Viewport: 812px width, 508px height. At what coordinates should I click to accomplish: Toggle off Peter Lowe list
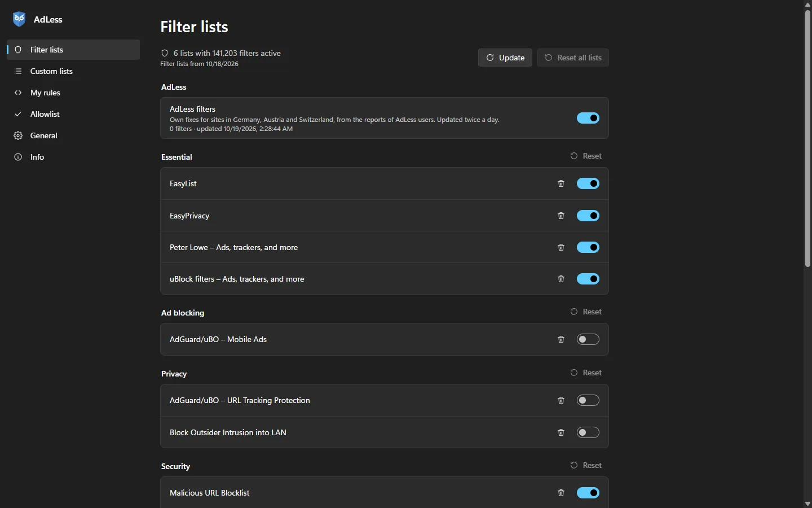(588, 247)
